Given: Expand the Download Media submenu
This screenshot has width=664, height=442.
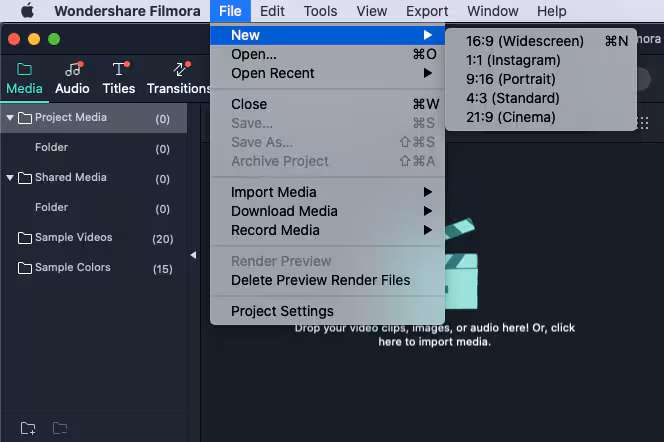Looking at the screenshot, I should 327,211.
